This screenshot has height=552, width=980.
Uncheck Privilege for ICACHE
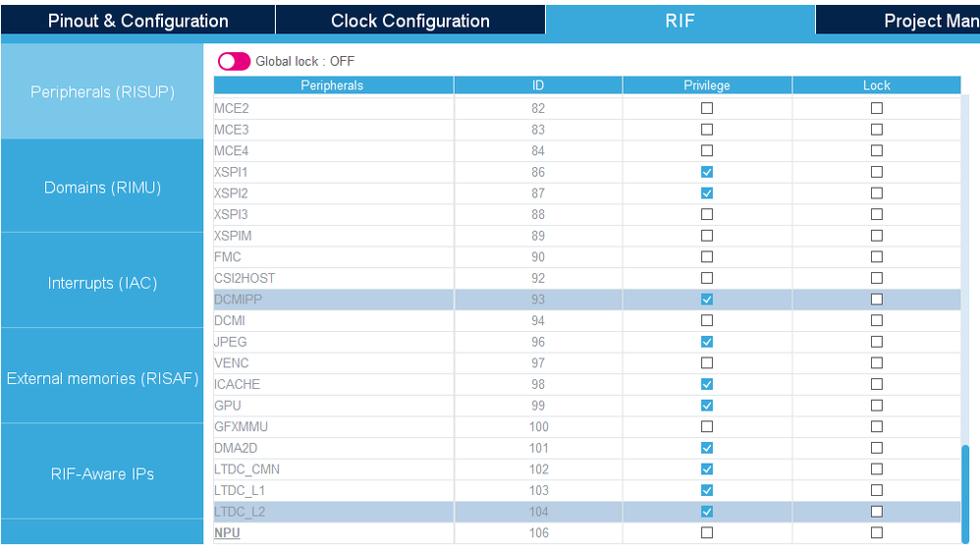[707, 384]
